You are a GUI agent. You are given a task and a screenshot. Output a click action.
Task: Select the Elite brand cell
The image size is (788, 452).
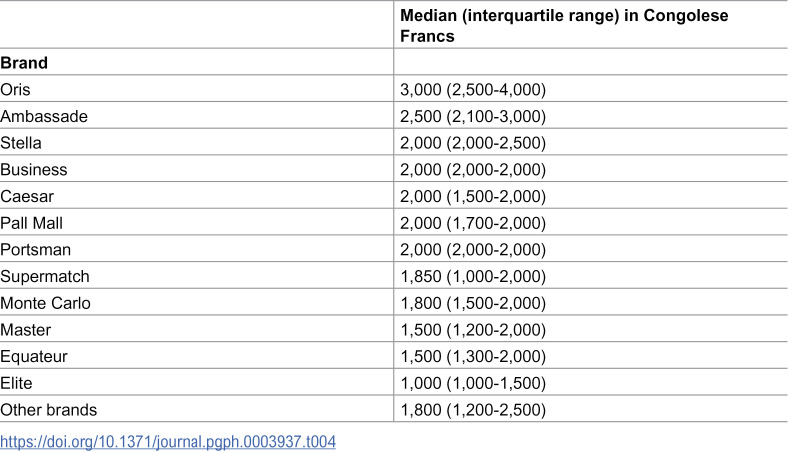(16, 383)
